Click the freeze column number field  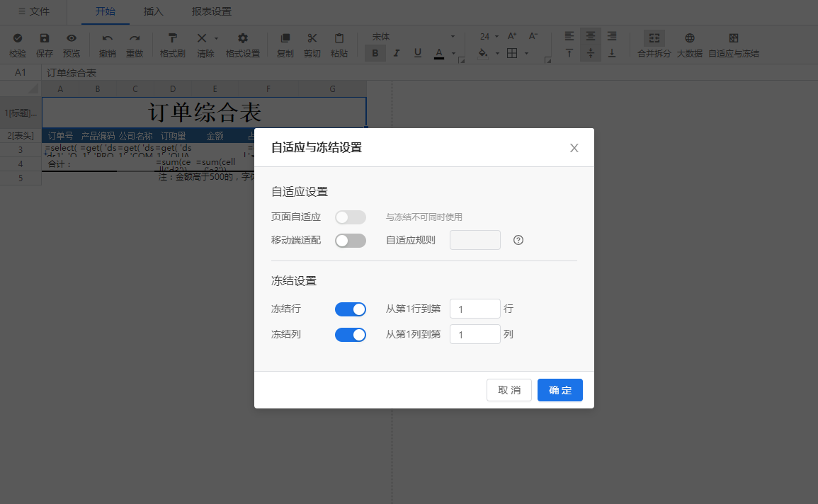coord(475,335)
